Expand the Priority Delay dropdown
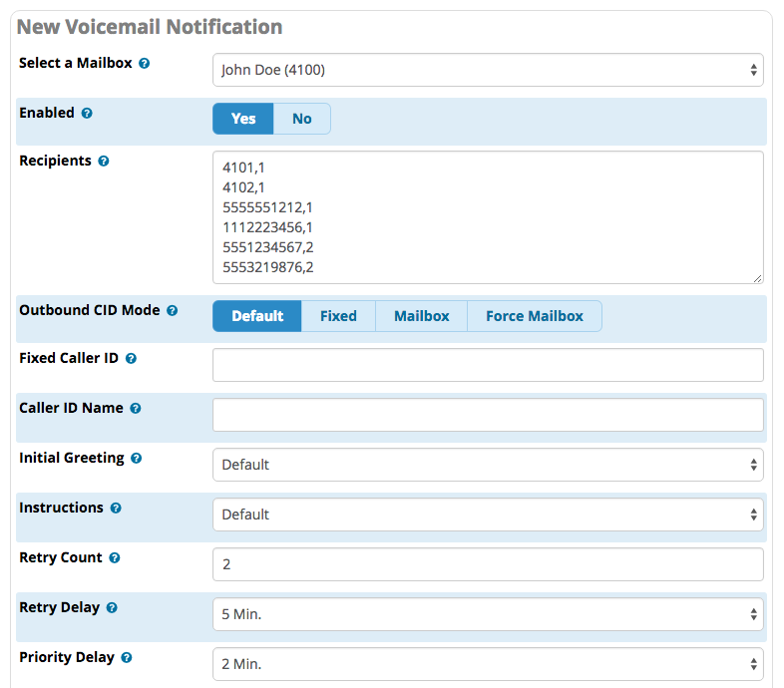 (488, 664)
